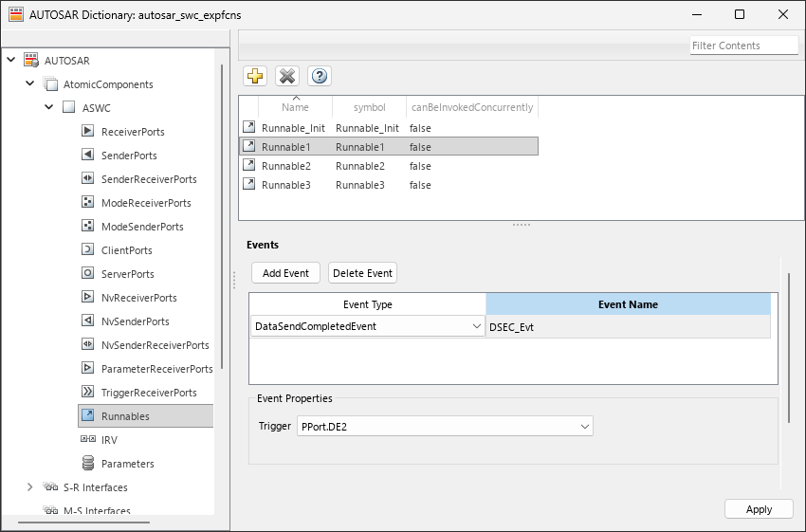Click the AUTOSAR root node icon
This screenshot has width=806, height=532.
[x=31, y=60]
